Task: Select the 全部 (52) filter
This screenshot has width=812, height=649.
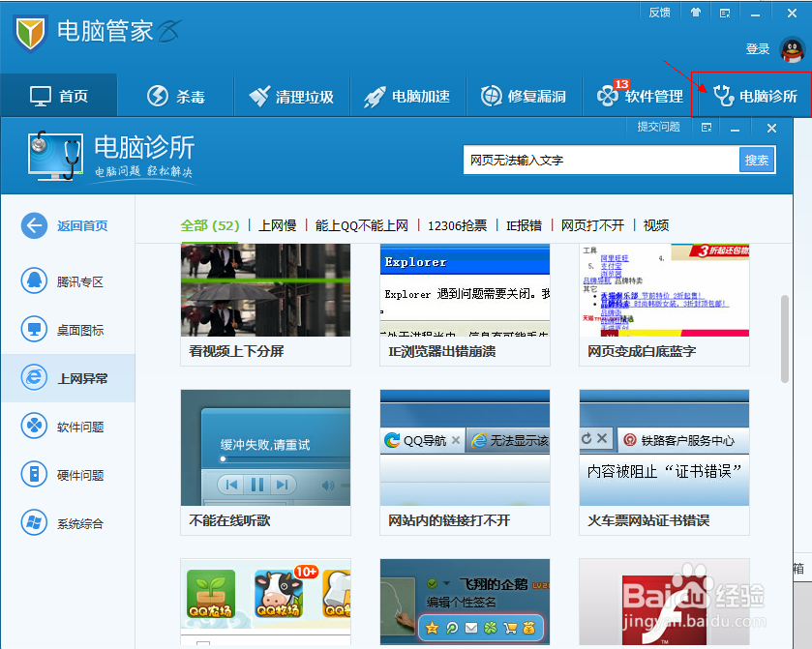Action: coord(210,225)
